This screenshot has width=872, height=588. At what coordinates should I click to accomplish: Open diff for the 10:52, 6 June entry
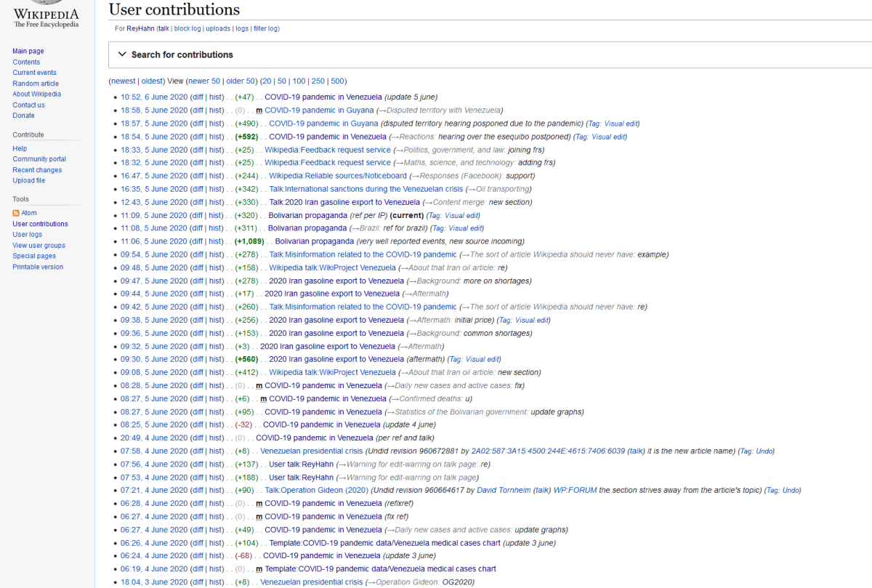point(197,97)
